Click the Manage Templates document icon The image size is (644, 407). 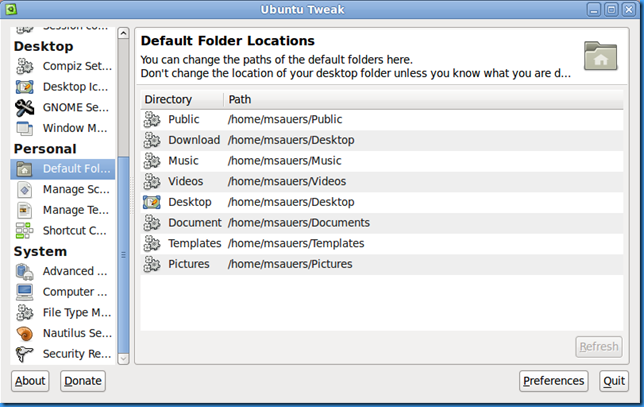point(25,210)
